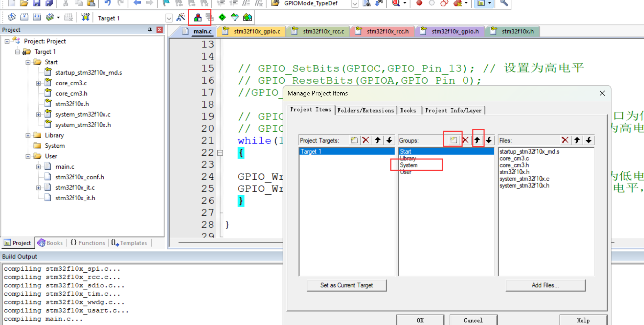Screen dimensions: 644x325
Task: Click the Download LOAD icon
Action: point(85,17)
